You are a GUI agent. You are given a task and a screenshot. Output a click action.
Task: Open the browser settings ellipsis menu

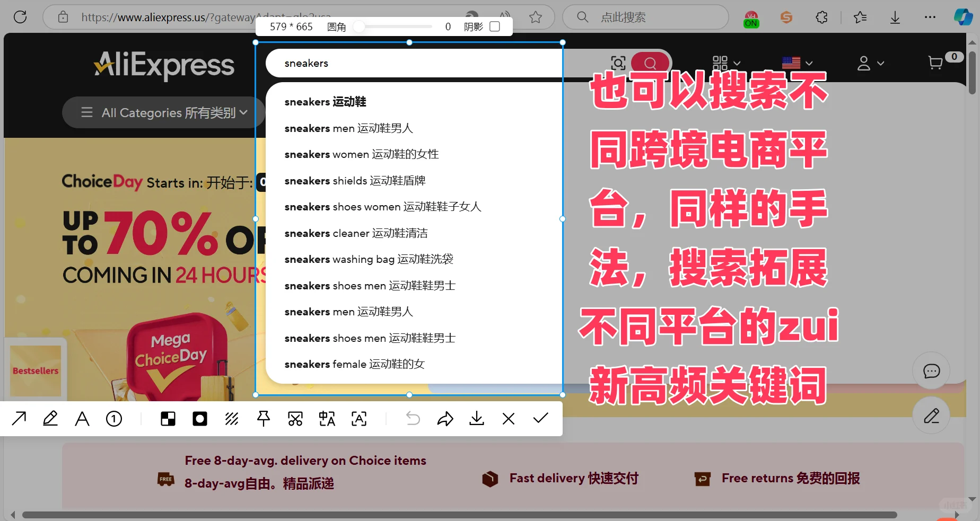(x=930, y=17)
